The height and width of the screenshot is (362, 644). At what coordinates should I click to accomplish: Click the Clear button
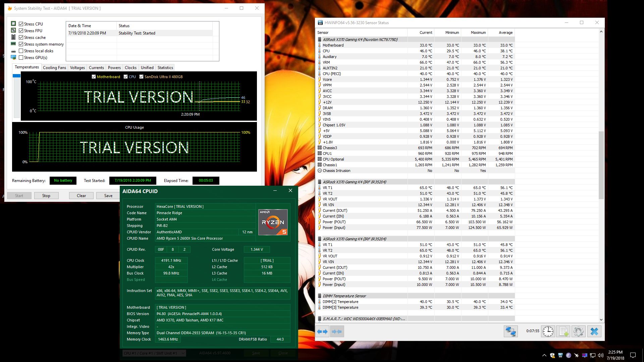tap(81, 195)
